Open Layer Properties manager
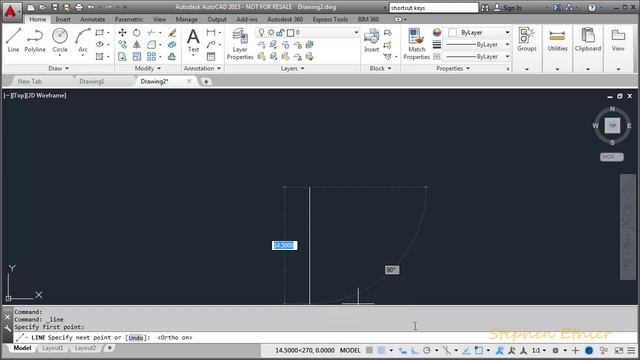640x360 pixels. (x=240, y=44)
